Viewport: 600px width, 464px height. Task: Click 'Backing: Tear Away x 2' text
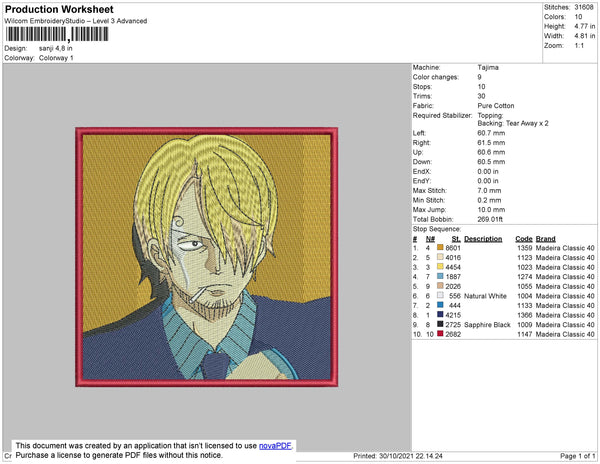click(x=513, y=124)
